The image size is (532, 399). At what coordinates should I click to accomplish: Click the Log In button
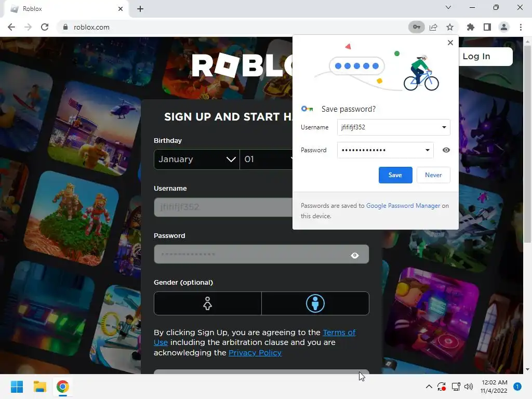tap(485, 56)
